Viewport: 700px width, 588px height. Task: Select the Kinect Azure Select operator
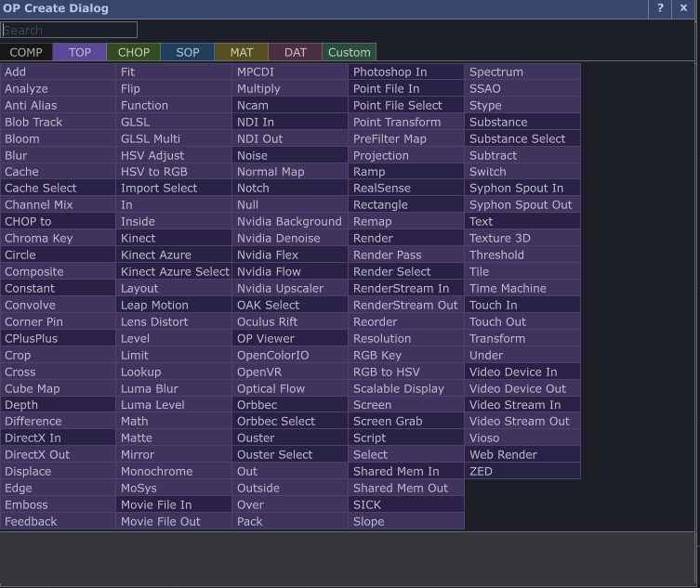pyautogui.click(x=174, y=271)
